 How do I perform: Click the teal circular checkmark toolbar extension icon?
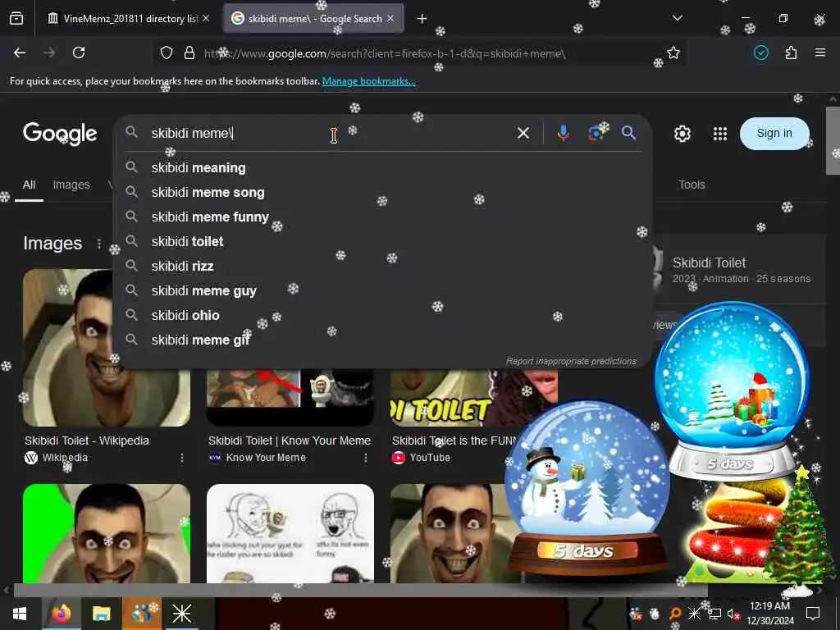760,52
